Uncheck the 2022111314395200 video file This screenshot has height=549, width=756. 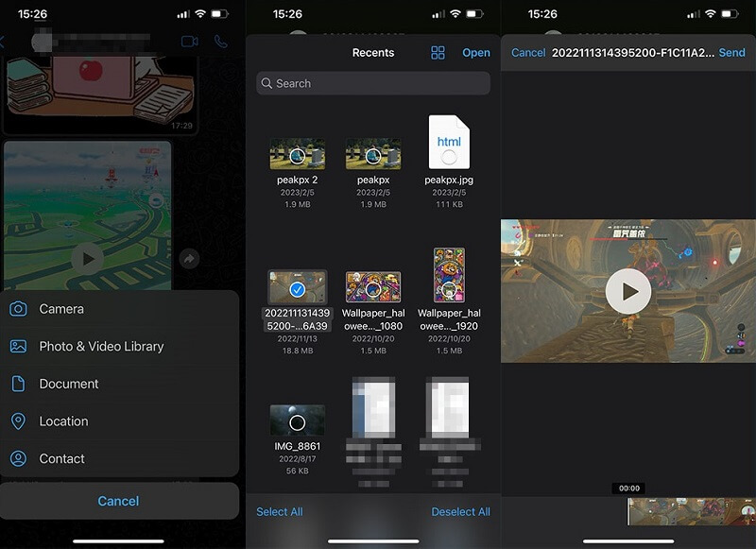pyautogui.click(x=297, y=289)
